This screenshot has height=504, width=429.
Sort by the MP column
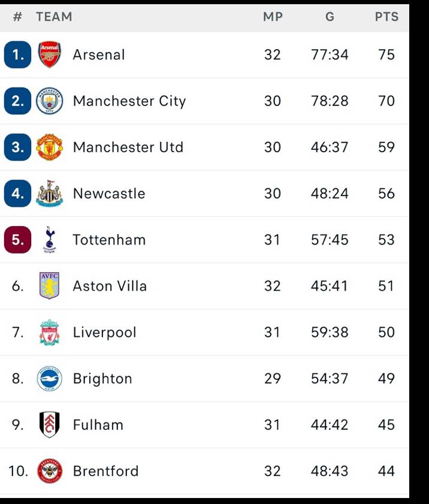[273, 17]
